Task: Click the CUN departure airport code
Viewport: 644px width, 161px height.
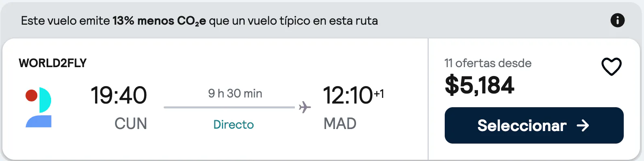Action: tap(130, 124)
